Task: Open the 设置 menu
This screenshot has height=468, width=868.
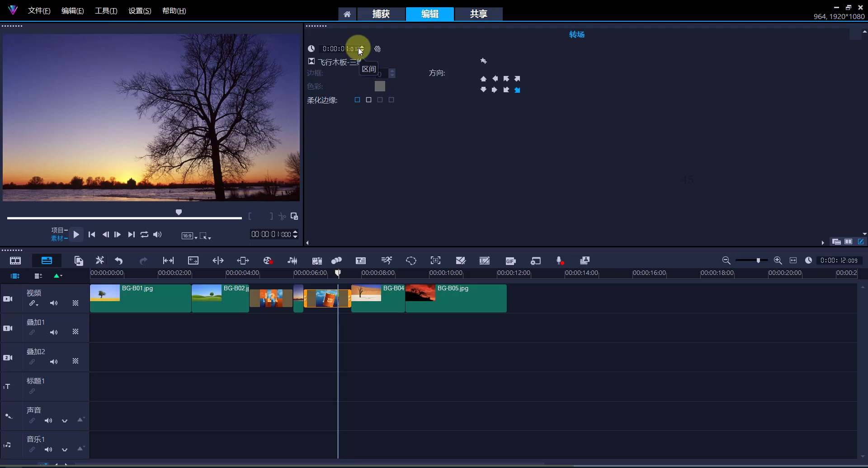Action: pyautogui.click(x=140, y=11)
